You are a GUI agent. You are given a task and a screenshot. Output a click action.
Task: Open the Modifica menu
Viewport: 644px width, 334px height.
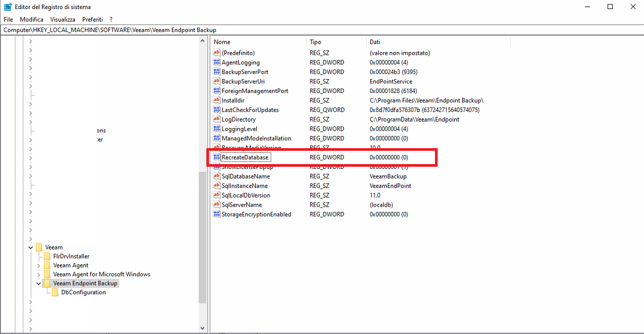click(32, 20)
